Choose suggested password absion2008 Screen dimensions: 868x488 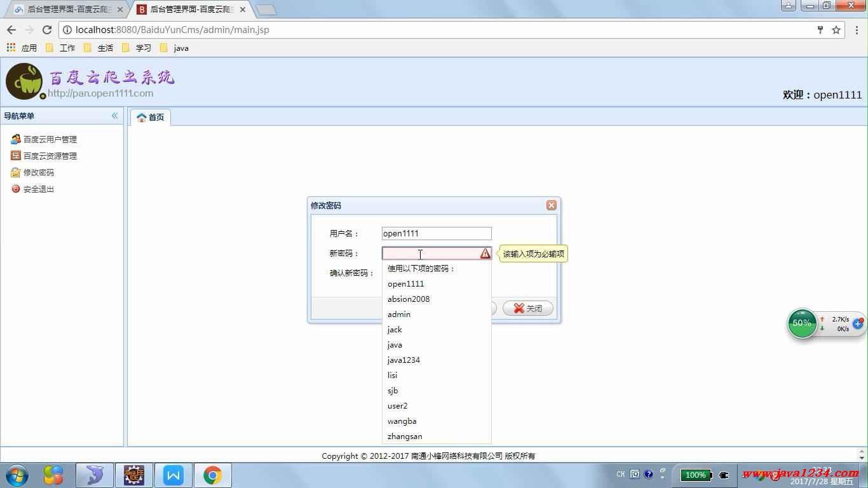(x=437, y=299)
